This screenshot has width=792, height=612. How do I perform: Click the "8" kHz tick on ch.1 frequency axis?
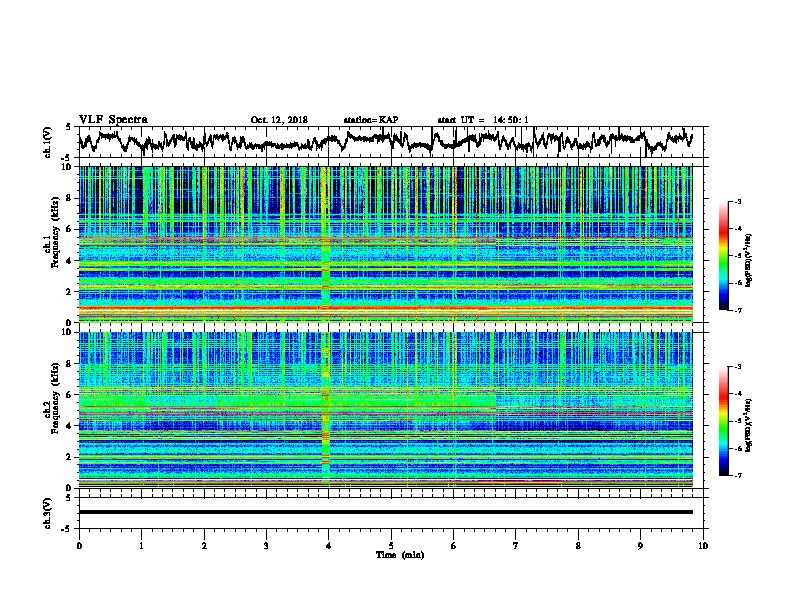coord(71,198)
